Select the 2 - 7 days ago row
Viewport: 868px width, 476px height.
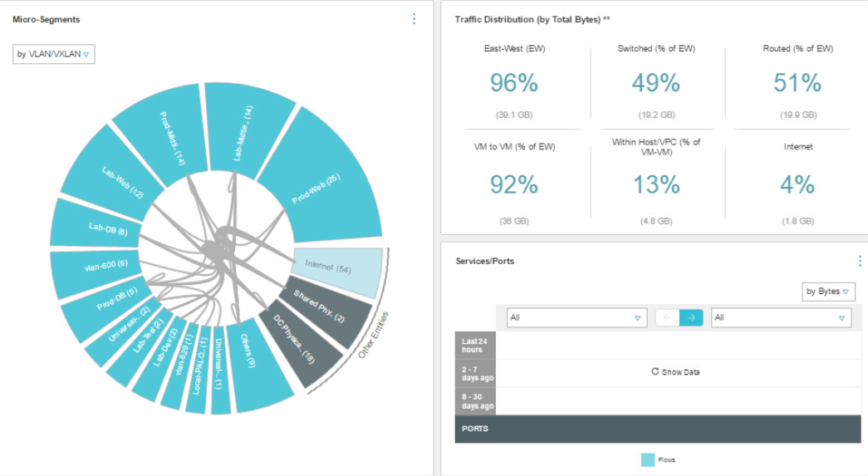click(x=474, y=373)
